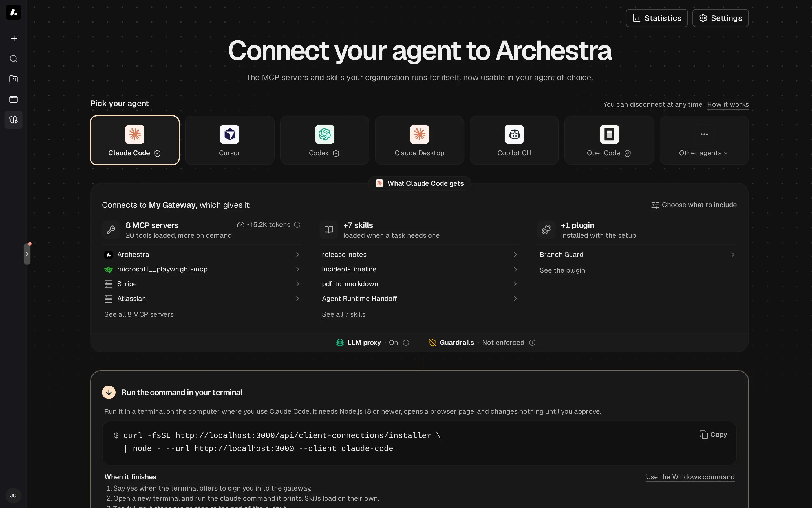This screenshot has width=812, height=508.
Task: Select the OpenCode agent card
Action: click(x=609, y=140)
